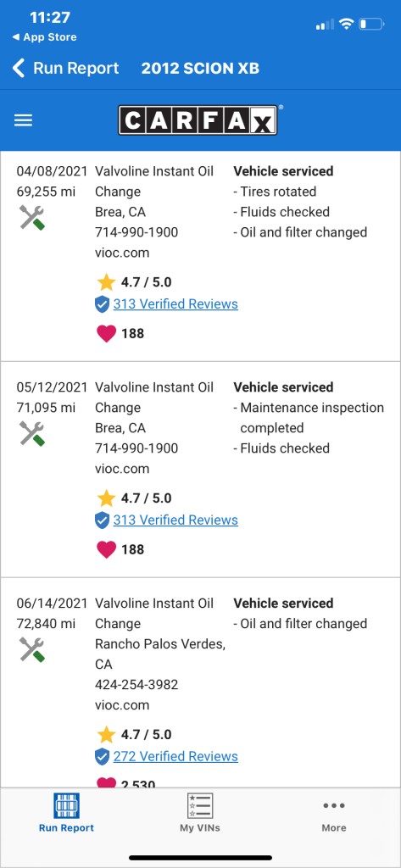This screenshot has width=401, height=868.
Task: Tap wrench icon for 06/14/2021 service
Action: coord(32,648)
